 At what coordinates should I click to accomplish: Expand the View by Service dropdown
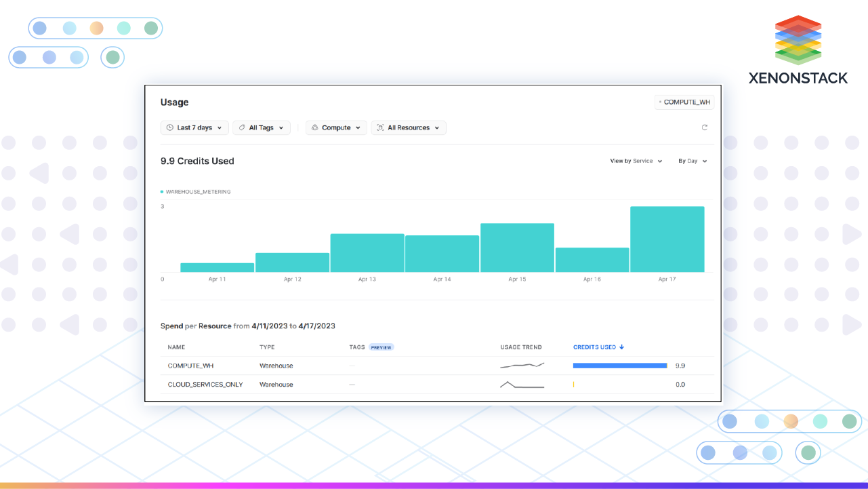[636, 161]
